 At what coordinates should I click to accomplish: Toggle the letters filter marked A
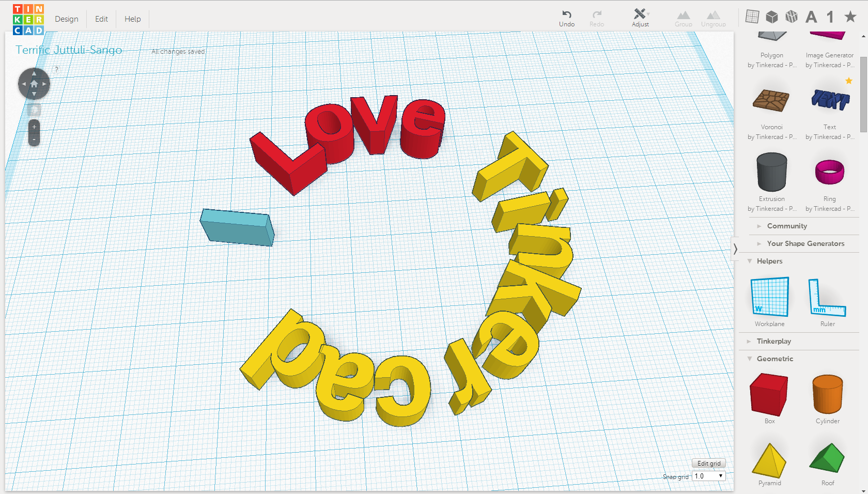pos(811,16)
